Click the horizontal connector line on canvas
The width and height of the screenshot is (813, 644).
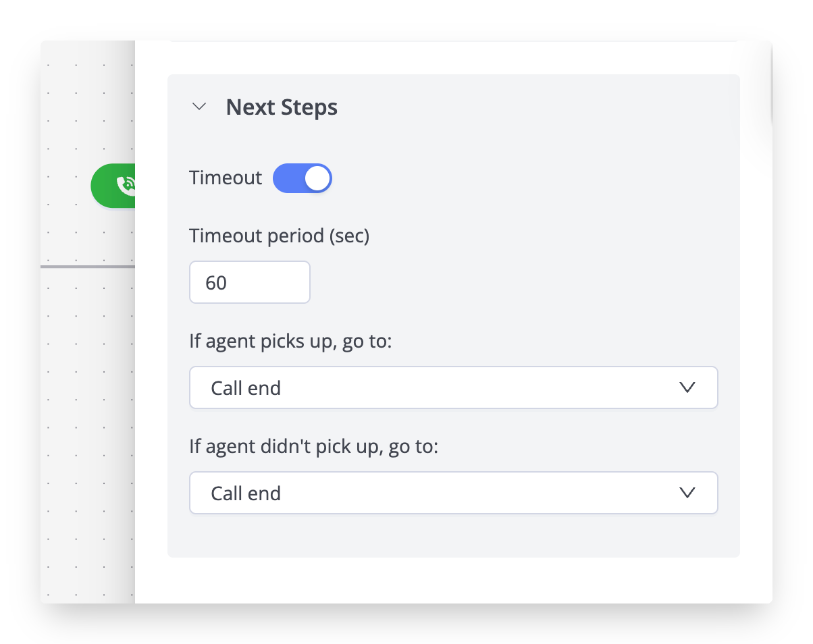(x=88, y=267)
